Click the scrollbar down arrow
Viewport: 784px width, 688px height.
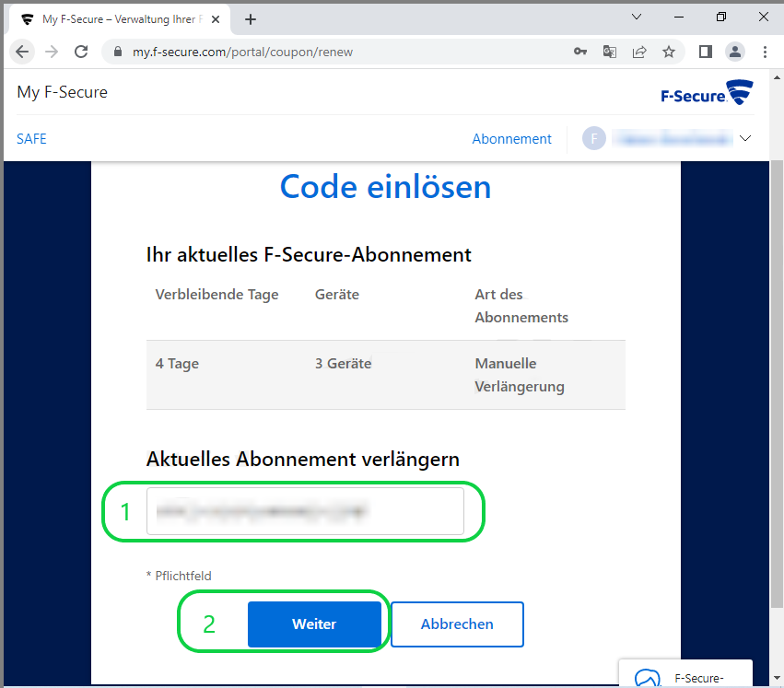777,678
